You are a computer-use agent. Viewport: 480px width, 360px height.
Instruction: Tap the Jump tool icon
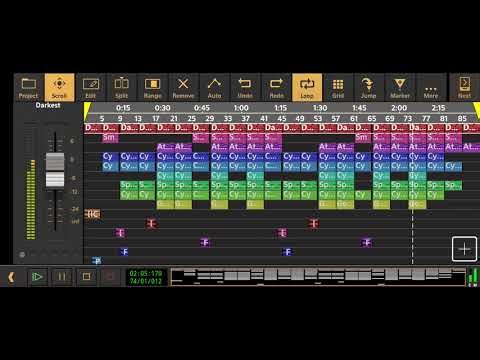368,87
